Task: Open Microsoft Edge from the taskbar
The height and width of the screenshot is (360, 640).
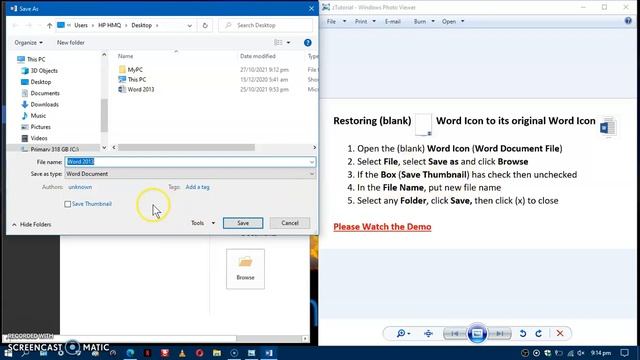Action: coord(130,353)
